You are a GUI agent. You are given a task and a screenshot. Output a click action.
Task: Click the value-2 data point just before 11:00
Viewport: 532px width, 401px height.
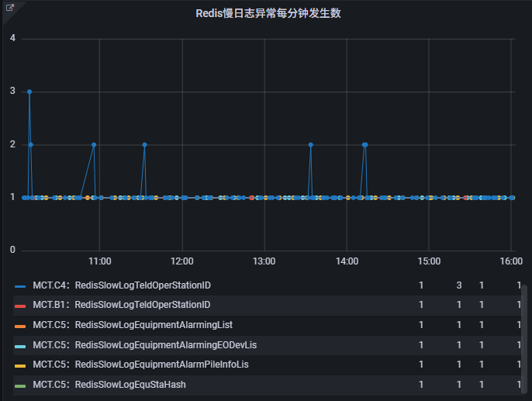point(94,144)
